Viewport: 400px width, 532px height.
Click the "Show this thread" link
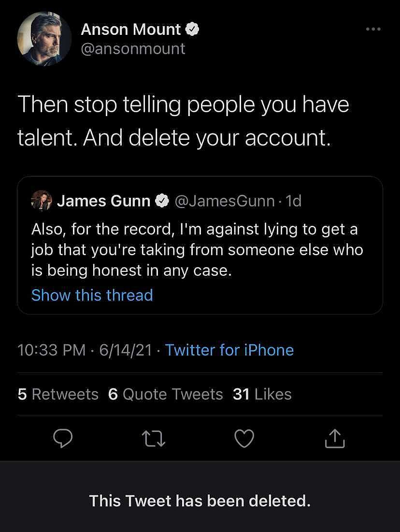92,295
